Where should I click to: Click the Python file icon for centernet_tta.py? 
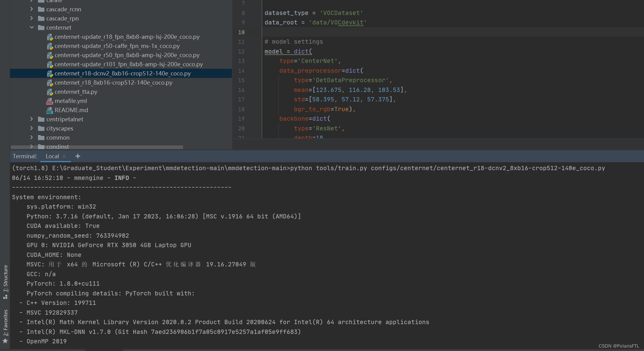coord(50,92)
